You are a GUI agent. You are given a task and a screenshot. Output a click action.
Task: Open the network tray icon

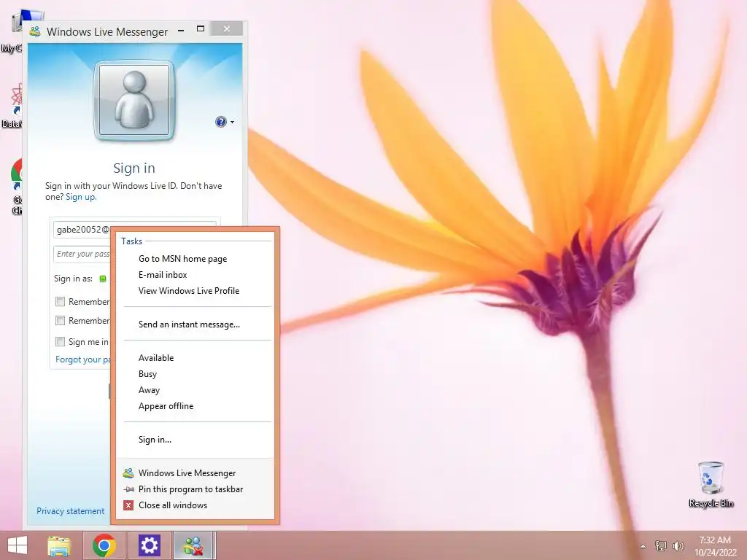click(x=661, y=545)
